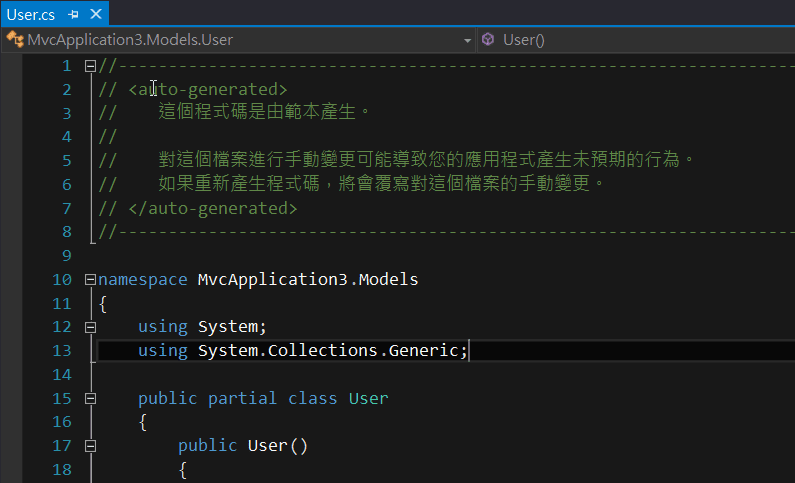The width and height of the screenshot is (795, 483).
Task: Open the type navigation dropdown arrow
Action: (x=467, y=40)
